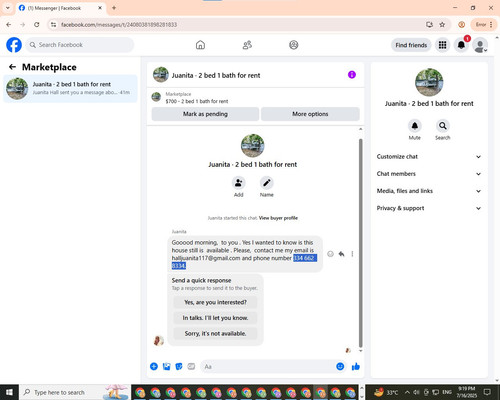Screen dimensions: 500x400
Task: Attach a file with the photo icon
Action: (x=166, y=367)
